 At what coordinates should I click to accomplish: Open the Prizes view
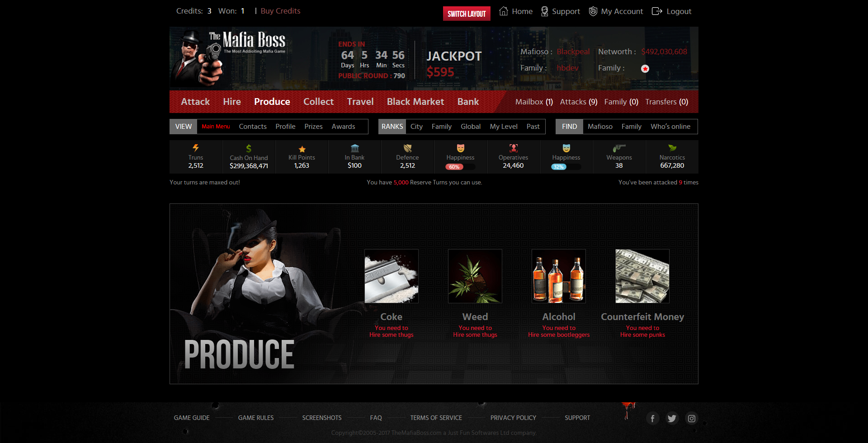click(313, 127)
